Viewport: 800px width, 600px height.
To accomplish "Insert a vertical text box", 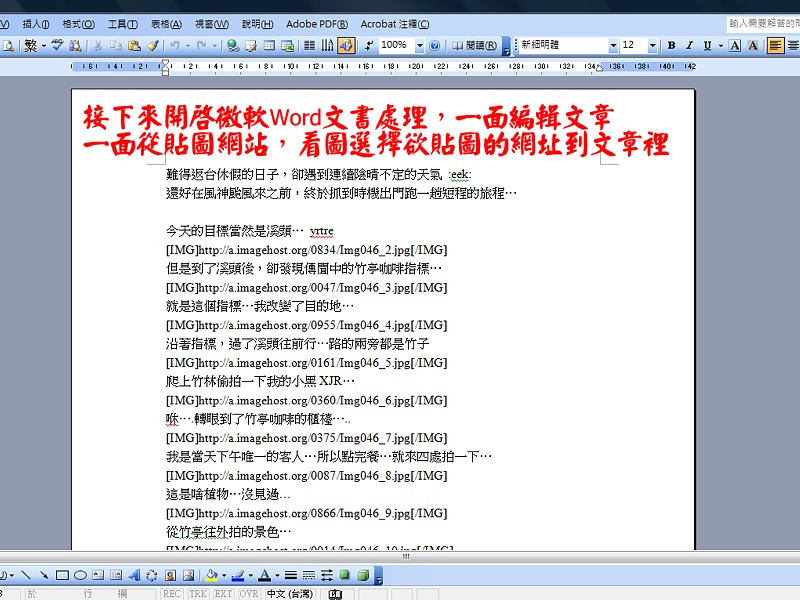I will [x=116, y=576].
